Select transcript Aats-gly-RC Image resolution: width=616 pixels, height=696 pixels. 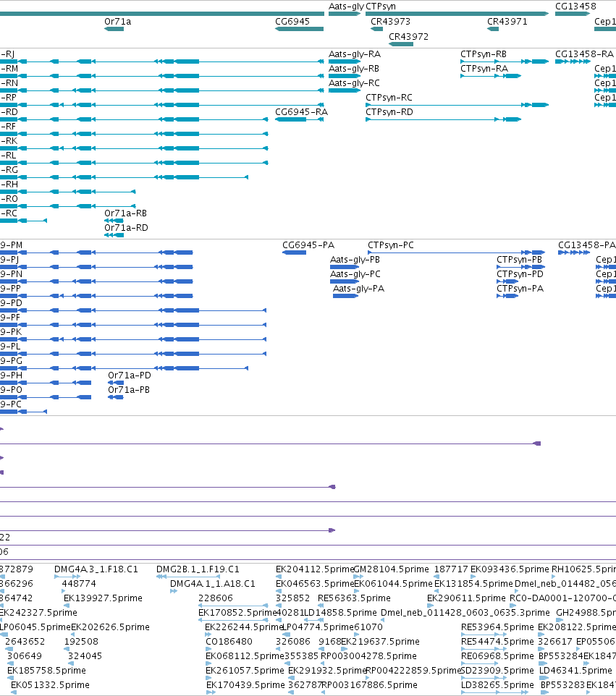point(354,83)
